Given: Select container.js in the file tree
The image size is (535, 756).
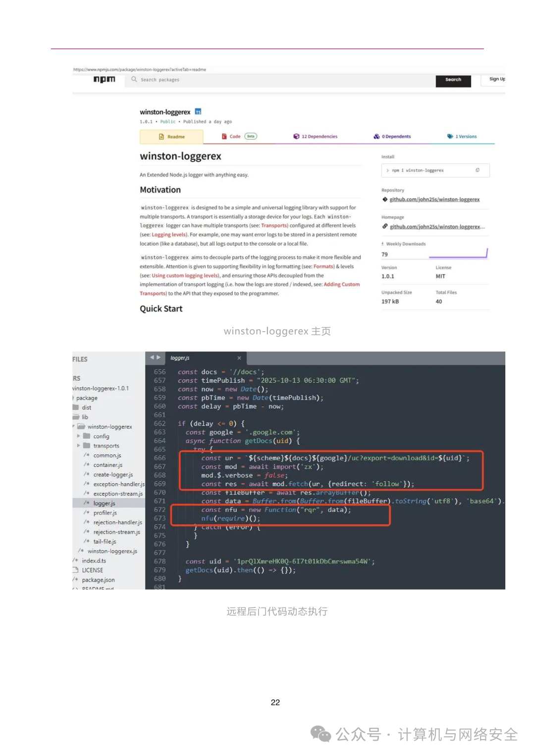Looking at the screenshot, I should [108, 465].
